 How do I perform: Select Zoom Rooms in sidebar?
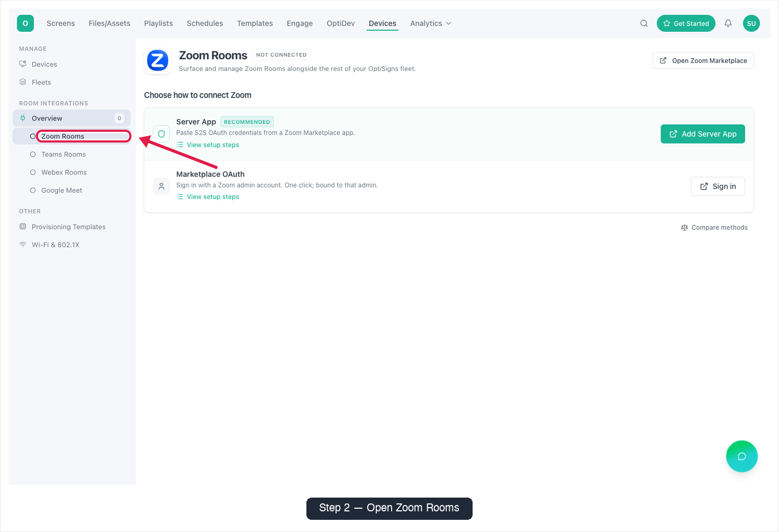pyautogui.click(x=72, y=136)
